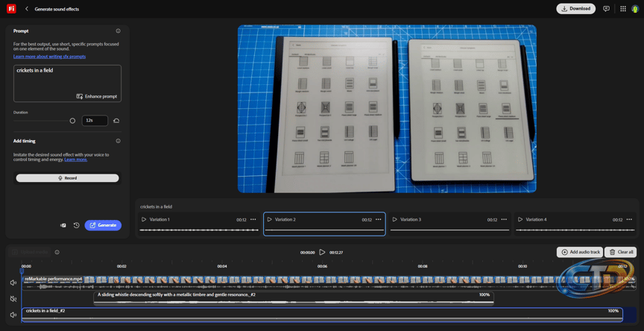Show info next to Upload media

tap(57, 252)
